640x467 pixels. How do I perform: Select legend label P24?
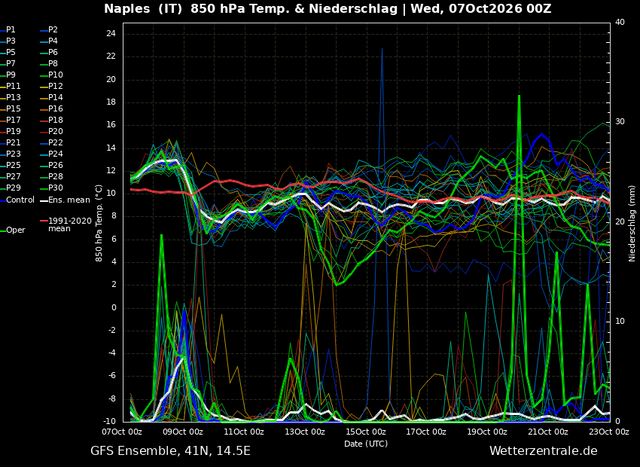click(x=56, y=154)
